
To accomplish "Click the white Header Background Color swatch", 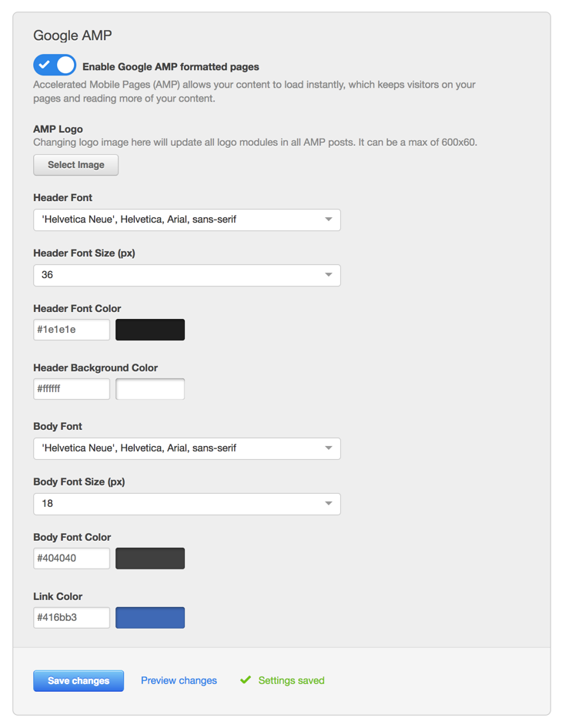I will (149, 388).
